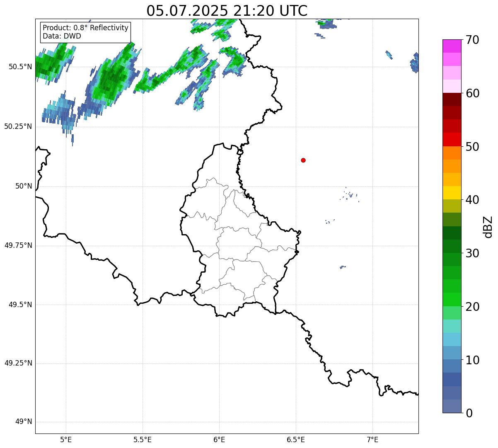
Task: Pick the bright red colorbar segment above 50
Action: [x=452, y=139]
